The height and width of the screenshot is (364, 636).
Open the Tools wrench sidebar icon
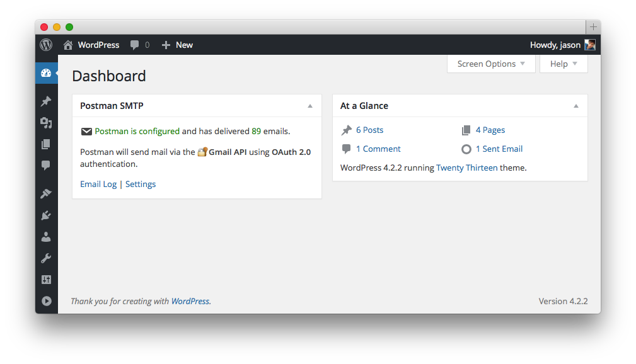[x=46, y=258]
